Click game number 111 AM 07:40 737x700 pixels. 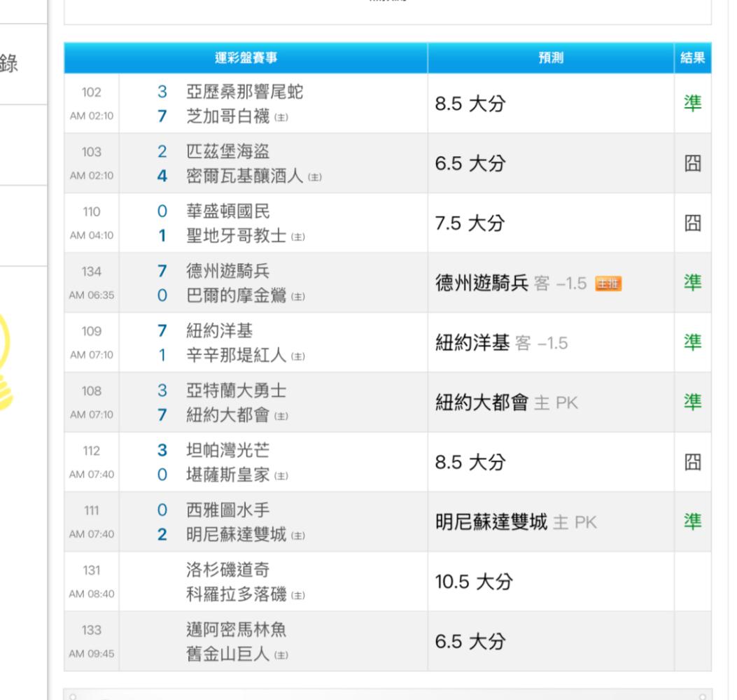click(x=92, y=521)
